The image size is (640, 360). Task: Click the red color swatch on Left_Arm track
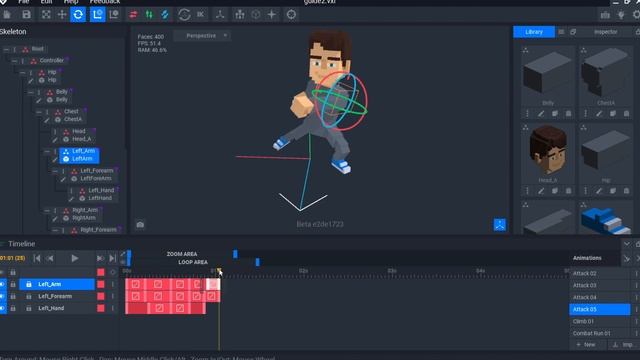101,284
